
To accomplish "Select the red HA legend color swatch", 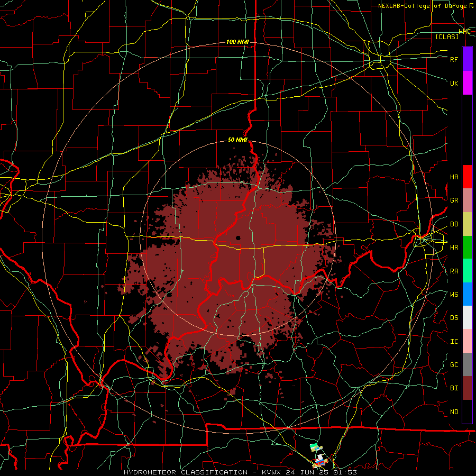I will (467, 177).
